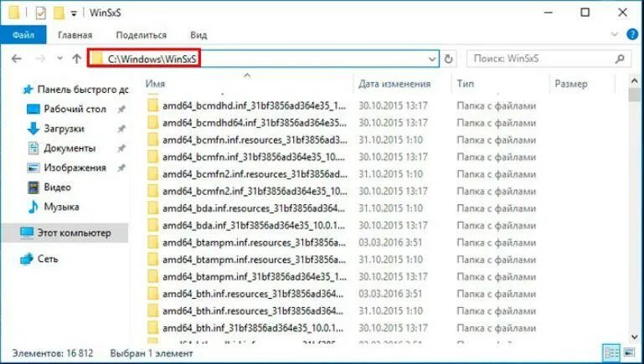Expand the ribbon with the chevron
The width and height of the screenshot is (644, 364).
(615, 34)
